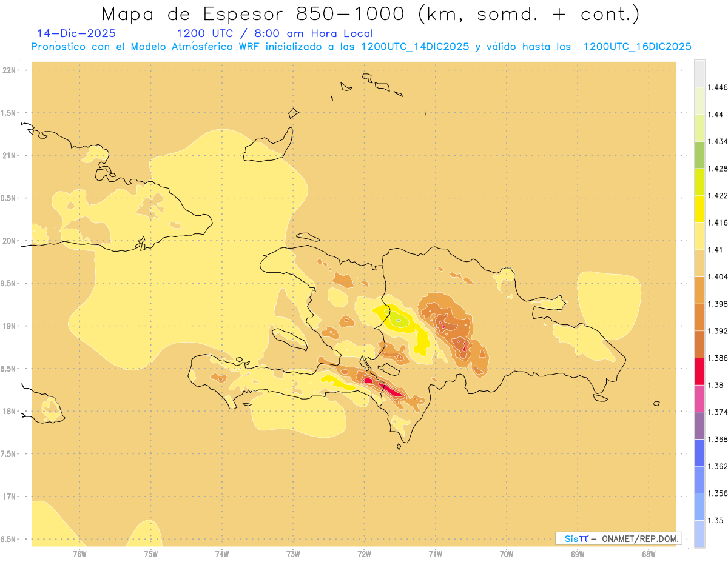Click the '21N' latitude label

(x=10, y=156)
